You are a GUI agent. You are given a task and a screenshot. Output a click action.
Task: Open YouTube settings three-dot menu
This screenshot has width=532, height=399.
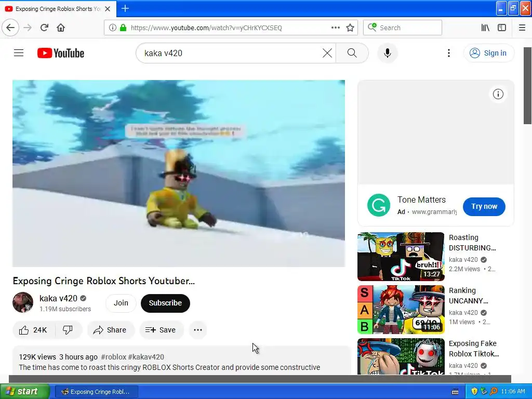pyautogui.click(x=448, y=53)
